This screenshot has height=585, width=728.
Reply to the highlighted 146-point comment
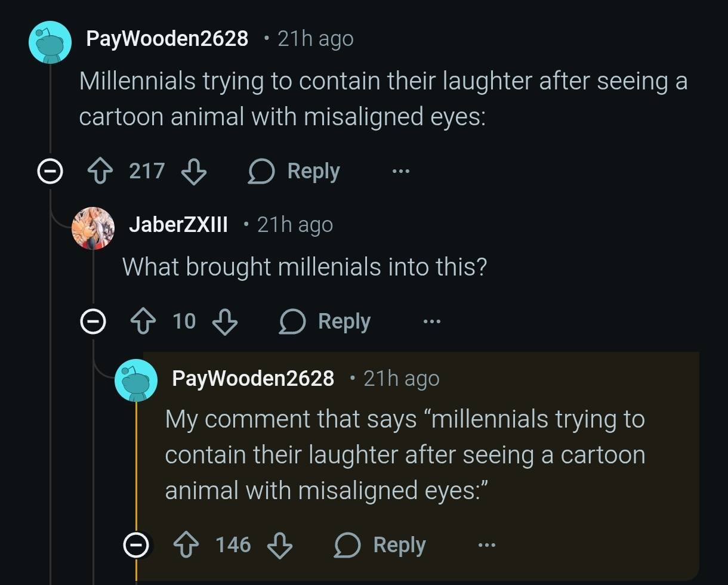(x=380, y=545)
